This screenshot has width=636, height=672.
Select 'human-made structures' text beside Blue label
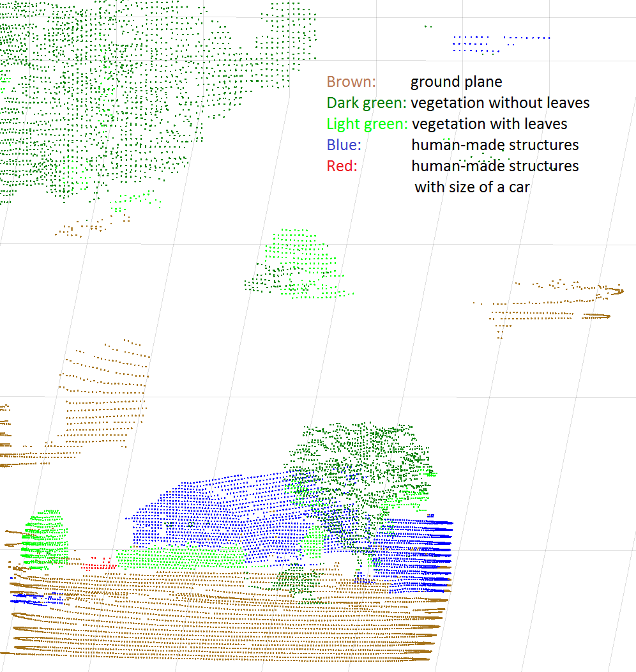pyautogui.click(x=495, y=145)
